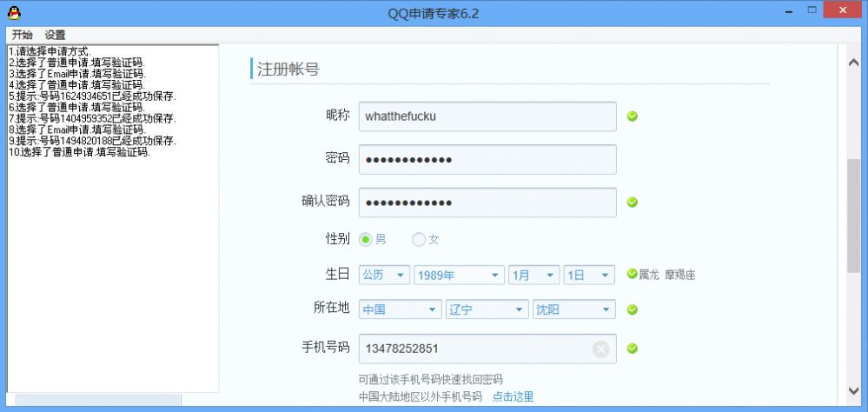Click the green checkmark next to birthday zodiac text
Viewport: 868px width, 412px height.
pyautogui.click(x=633, y=274)
